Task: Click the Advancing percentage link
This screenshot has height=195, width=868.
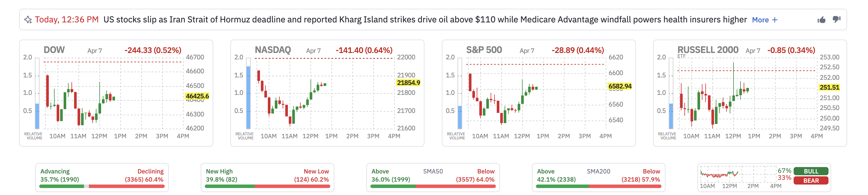Action: point(59,180)
